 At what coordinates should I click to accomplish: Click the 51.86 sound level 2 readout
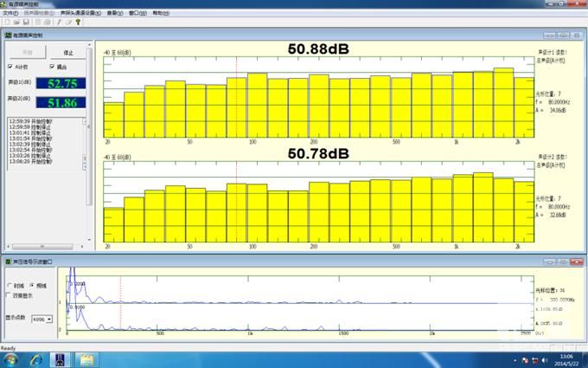tap(61, 102)
